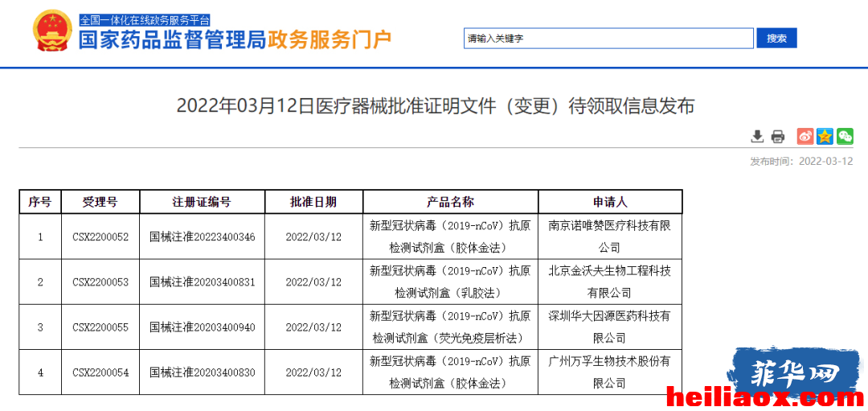Click the 注册证编号 column header
Viewport: 868px width, 411px height.
pyautogui.click(x=202, y=202)
